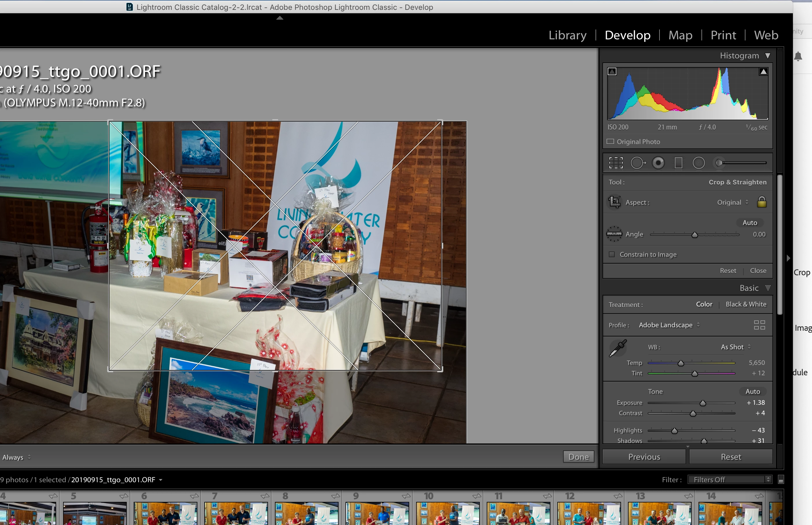812x525 pixels.
Task: Switch to the Library module
Action: [x=567, y=35]
